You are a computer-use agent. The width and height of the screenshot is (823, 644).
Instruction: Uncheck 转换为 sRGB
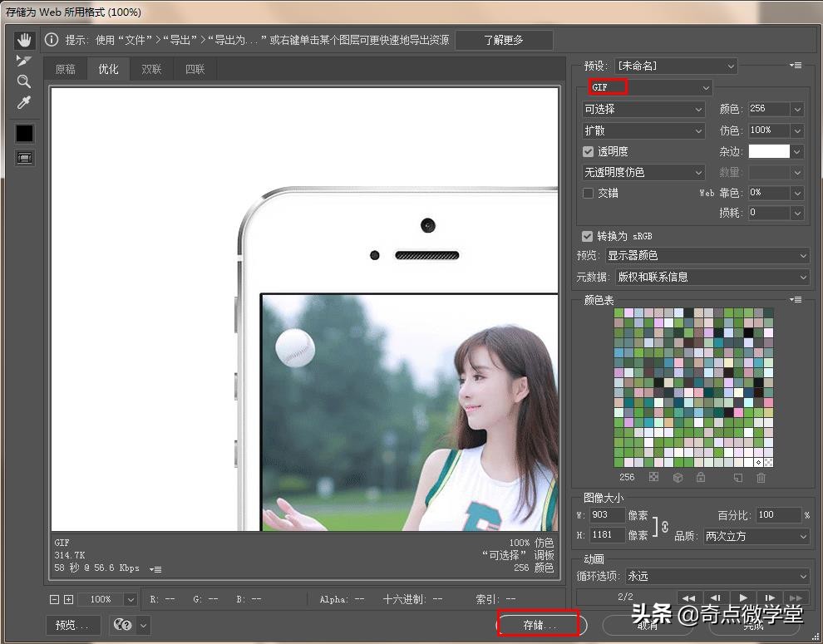[589, 236]
